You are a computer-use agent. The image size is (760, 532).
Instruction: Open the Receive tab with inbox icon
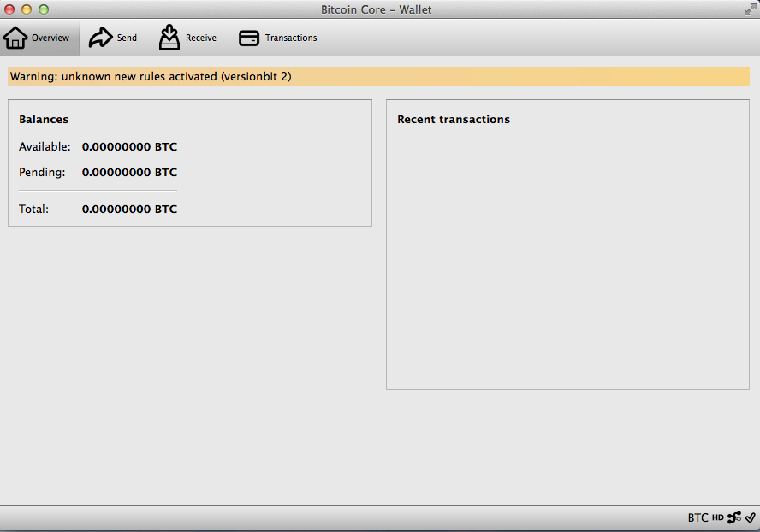tap(187, 38)
